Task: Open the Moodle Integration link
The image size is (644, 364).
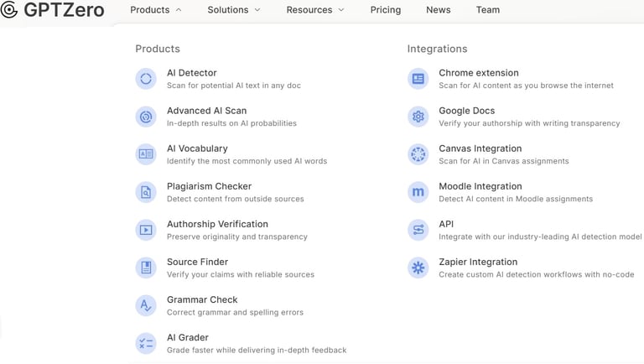Action: [480, 186]
